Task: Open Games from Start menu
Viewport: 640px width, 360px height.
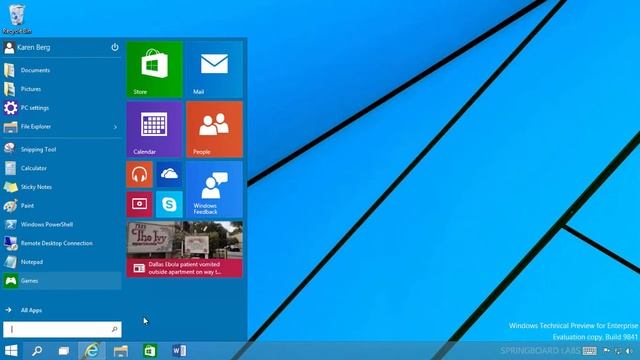Action: (62, 281)
